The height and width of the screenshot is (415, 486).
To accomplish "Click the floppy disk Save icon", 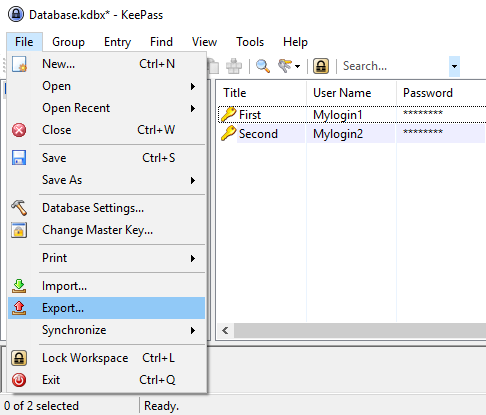I will pos(19,158).
